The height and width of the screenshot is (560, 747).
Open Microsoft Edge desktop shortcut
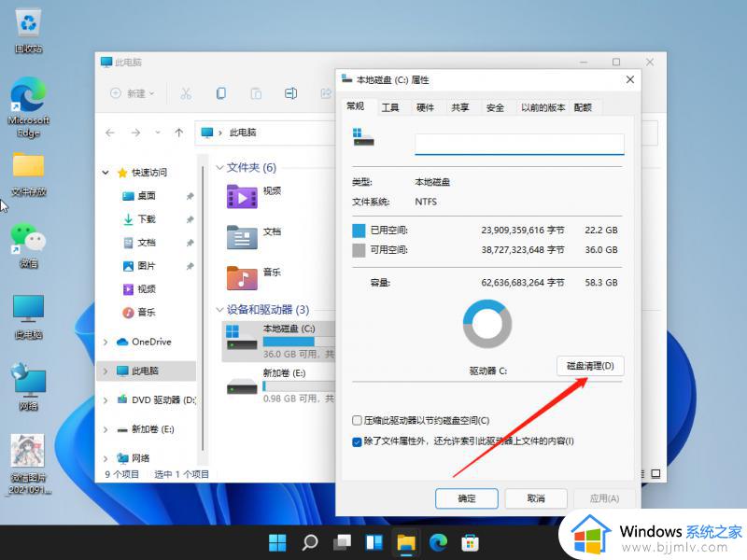pyautogui.click(x=28, y=107)
